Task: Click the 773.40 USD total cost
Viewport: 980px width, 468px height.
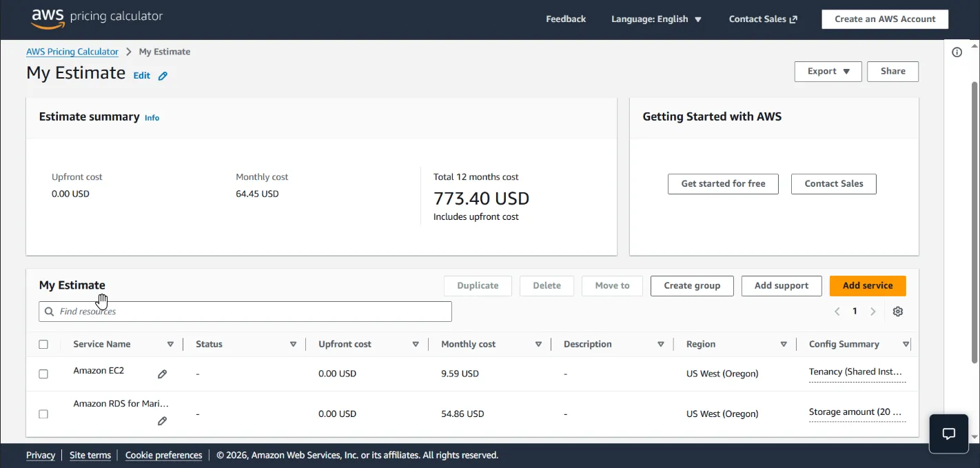Action: pos(481,199)
